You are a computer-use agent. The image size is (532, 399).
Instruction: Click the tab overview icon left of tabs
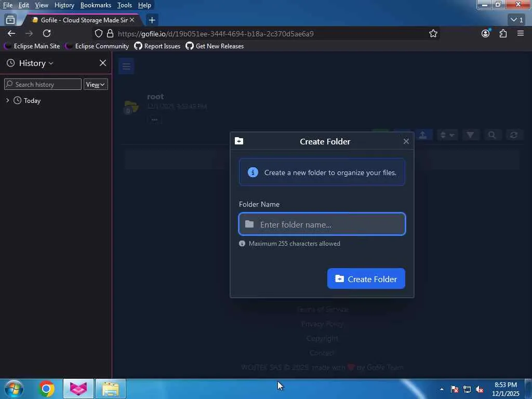click(10, 20)
